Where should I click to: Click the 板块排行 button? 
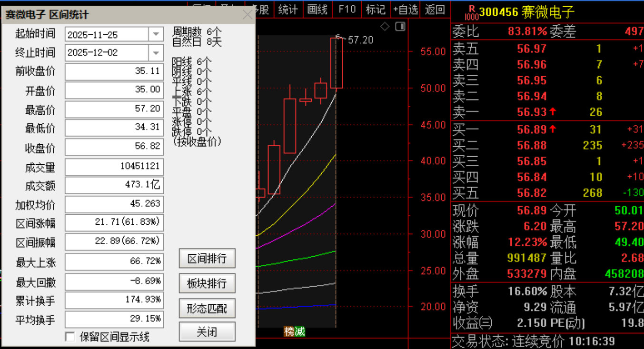pos(207,283)
